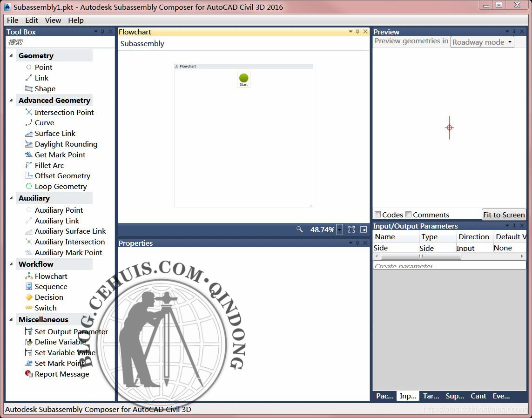
Task: Select the Fillet Arc icon
Action: coord(29,165)
